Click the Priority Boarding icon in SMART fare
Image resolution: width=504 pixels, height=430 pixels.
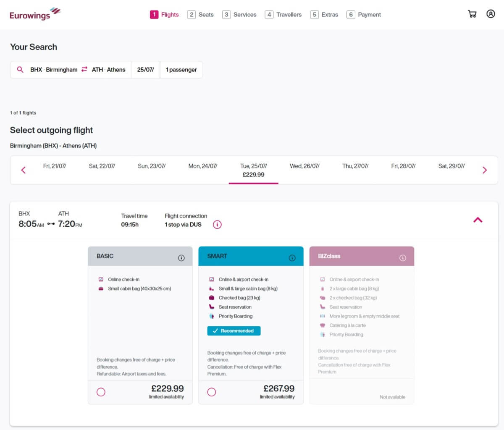[212, 316]
